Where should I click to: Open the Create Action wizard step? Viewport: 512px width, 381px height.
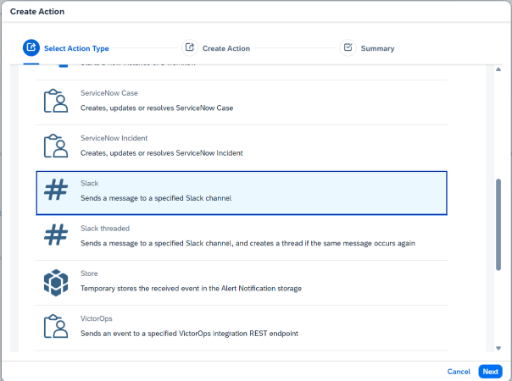pos(226,49)
